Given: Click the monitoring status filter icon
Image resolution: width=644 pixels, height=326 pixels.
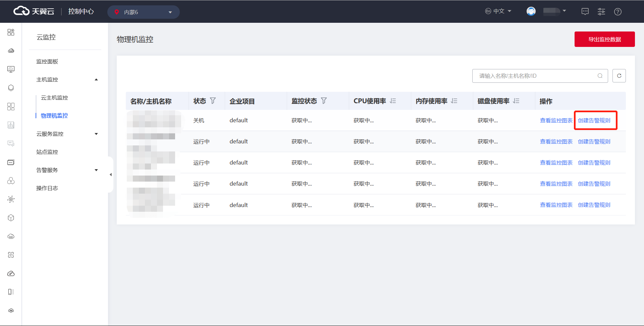Looking at the screenshot, I should point(324,101).
